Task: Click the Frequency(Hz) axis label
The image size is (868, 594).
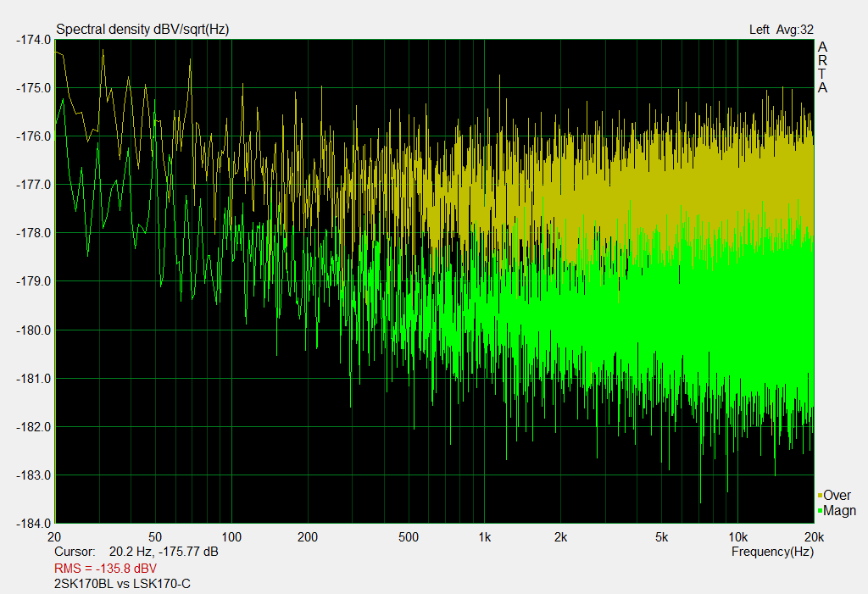Action: (x=772, y=552)
